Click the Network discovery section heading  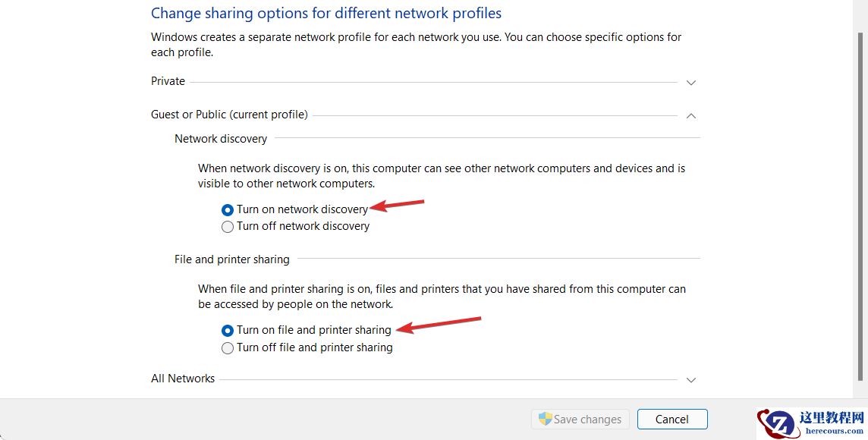(x=221, y=139)
